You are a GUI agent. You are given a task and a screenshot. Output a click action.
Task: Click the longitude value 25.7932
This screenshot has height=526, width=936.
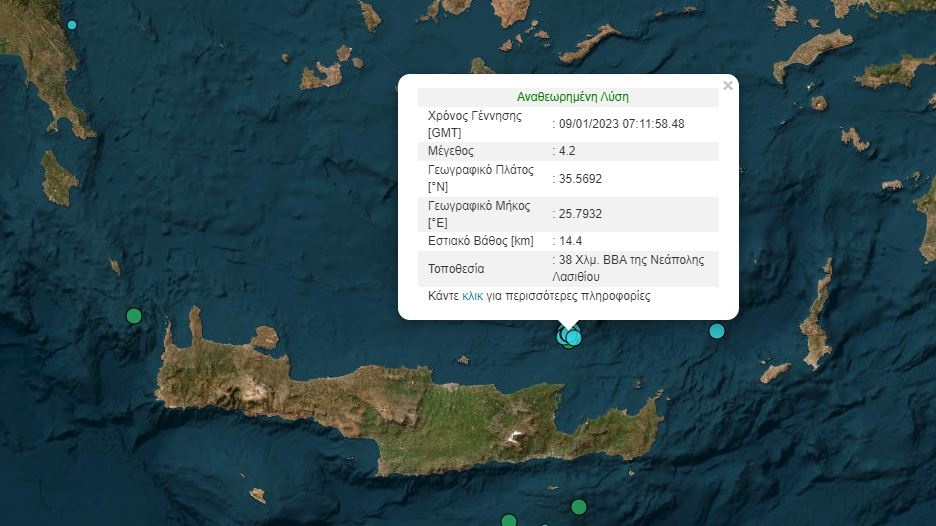pyautogui.click(x=581, y=214)
